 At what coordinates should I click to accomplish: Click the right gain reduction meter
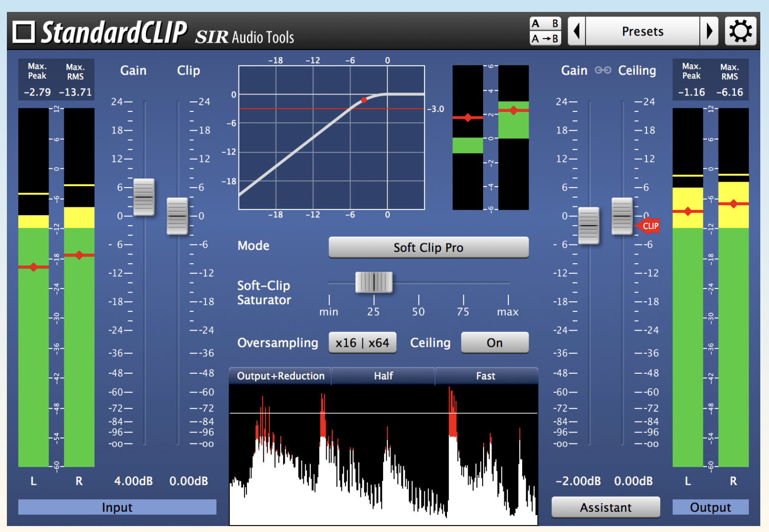point(513,138)
